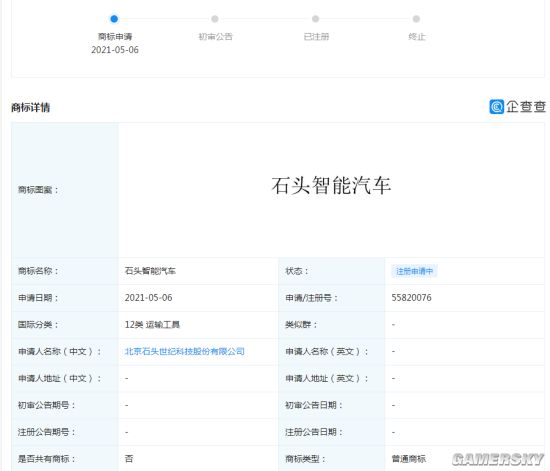Click the 国际分类 label
The image size is (550, 471).
38,324
